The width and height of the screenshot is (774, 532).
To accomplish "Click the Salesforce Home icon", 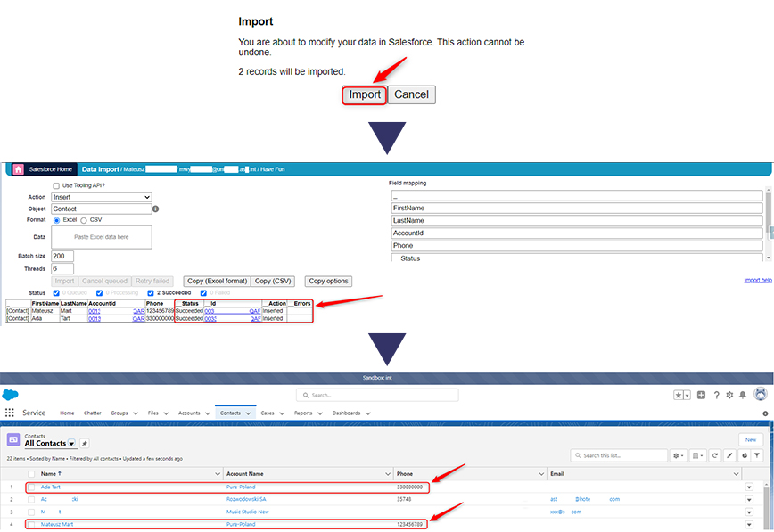I will [18, 168].
